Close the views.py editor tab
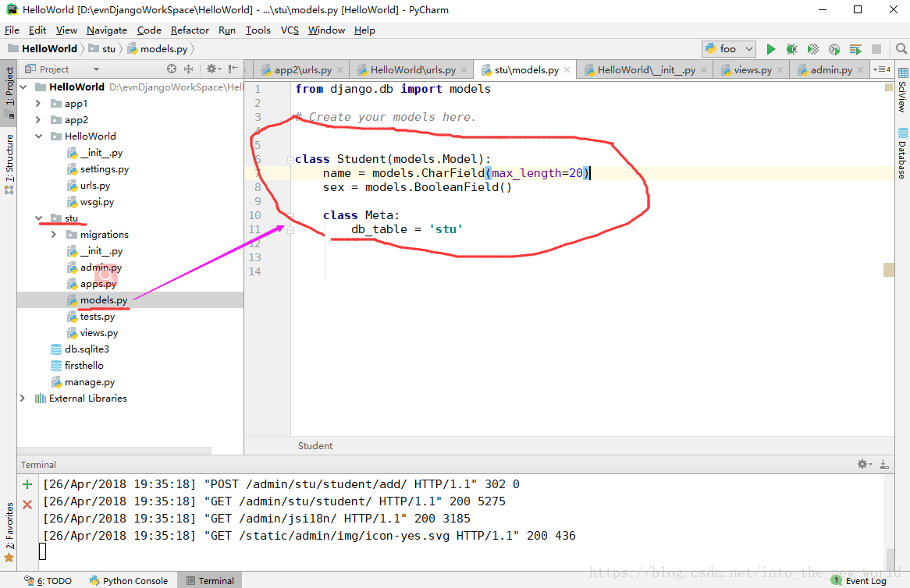The image size is (910, 588). click(780, 70)
